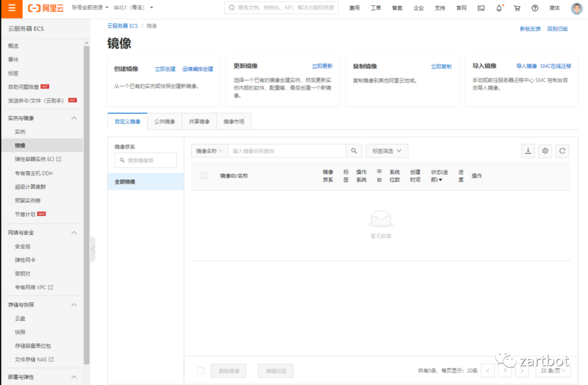Open the 备案 top menu
The image size is (588, 385).
[397, 8]
